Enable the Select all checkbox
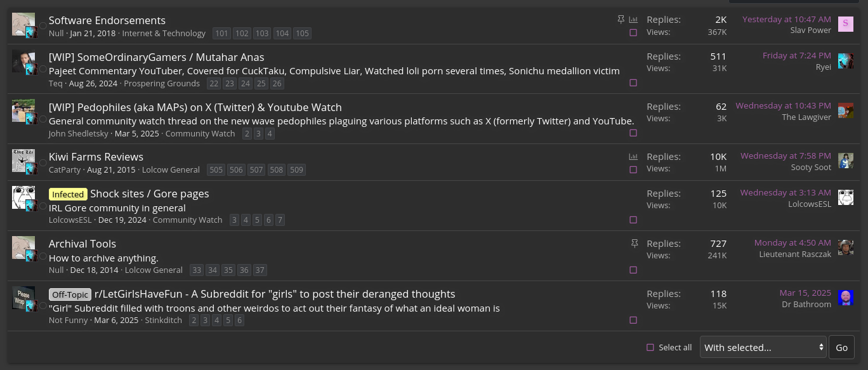Screen dimensions: 868x370 (650, 347)
